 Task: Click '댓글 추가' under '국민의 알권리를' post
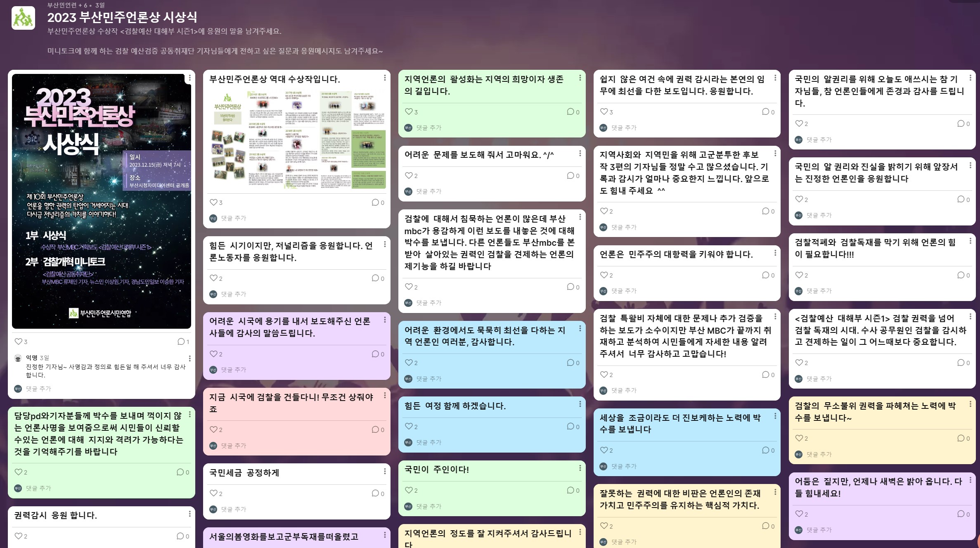(x=819, y=140)
